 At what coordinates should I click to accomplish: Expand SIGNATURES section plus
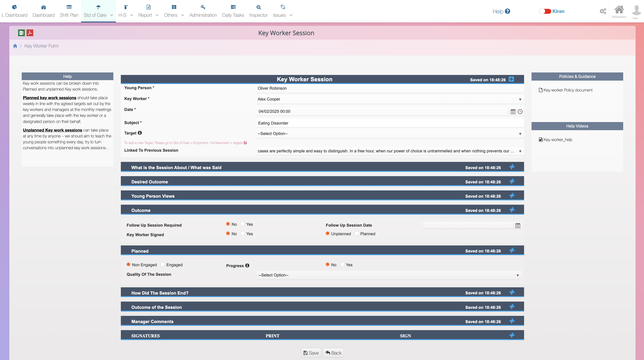pyautogui.click(x=512, y=335)
